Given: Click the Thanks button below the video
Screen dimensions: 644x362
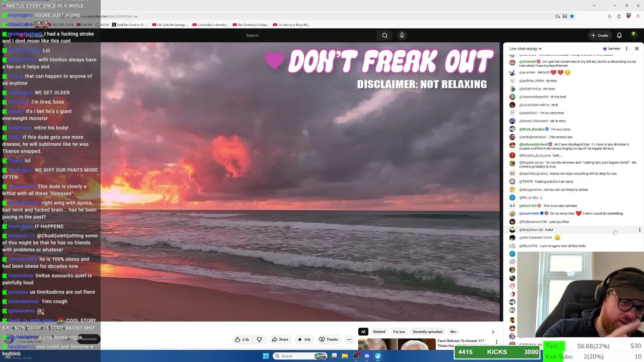Looking at the screenshot, I should [x=329, y=339].
